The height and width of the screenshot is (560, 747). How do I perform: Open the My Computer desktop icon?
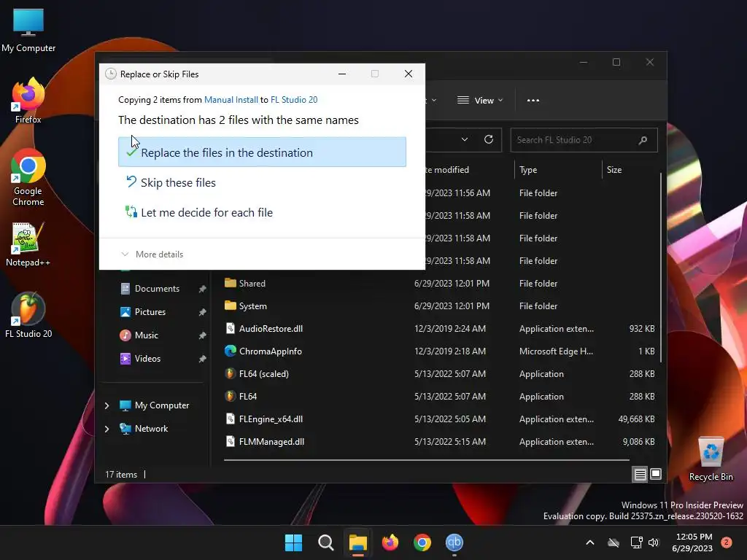(28, 30)
